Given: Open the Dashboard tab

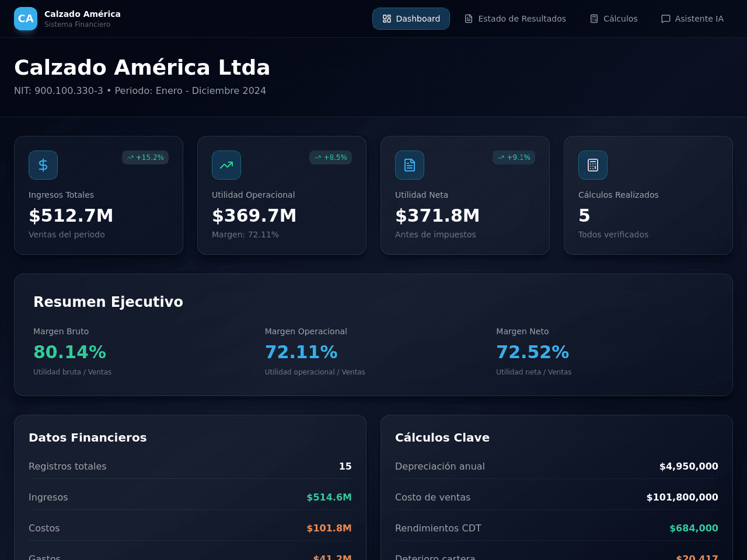Looking at the screenshot, I should point(411,19).
